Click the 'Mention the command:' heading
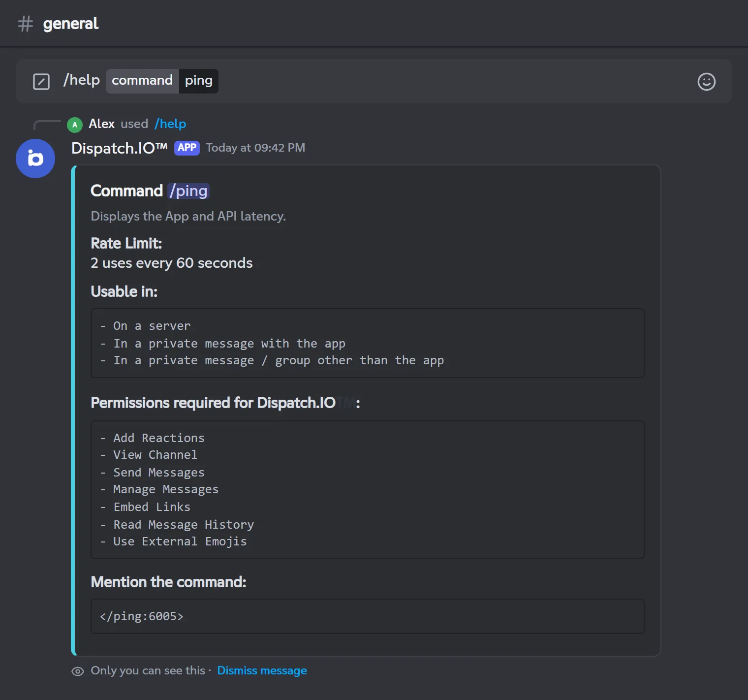Screen dimensions: 748x700 [168, 582]
